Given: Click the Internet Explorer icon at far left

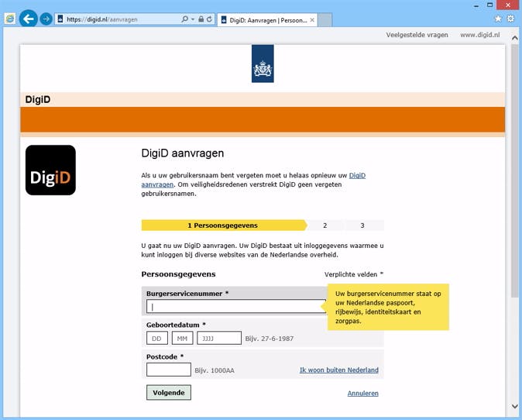Looking at the screenshot, I should pos(10,19).
